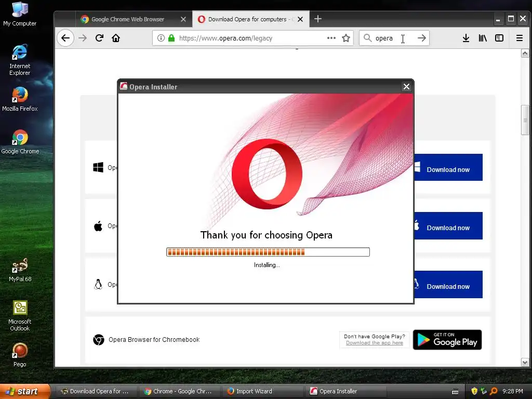This screenshot has height=399, width=532.
Task: Switch to Google Chrome Web Browser tab
Action: click(128, 19)
